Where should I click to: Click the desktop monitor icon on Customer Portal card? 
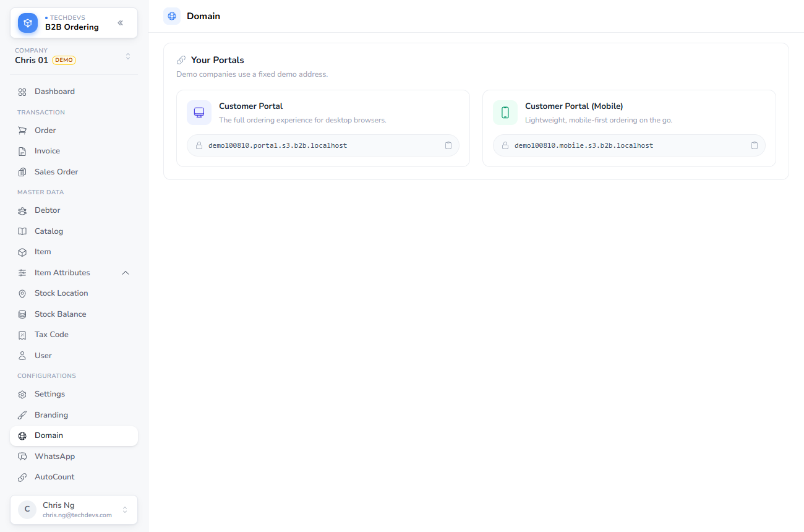[x=199, y=113]
